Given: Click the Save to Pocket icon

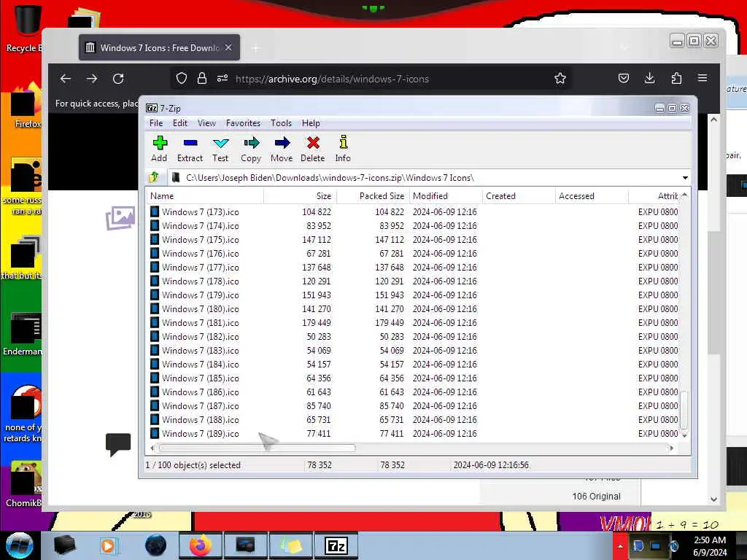Looking at the screenshot, I should tap(624, 78).
